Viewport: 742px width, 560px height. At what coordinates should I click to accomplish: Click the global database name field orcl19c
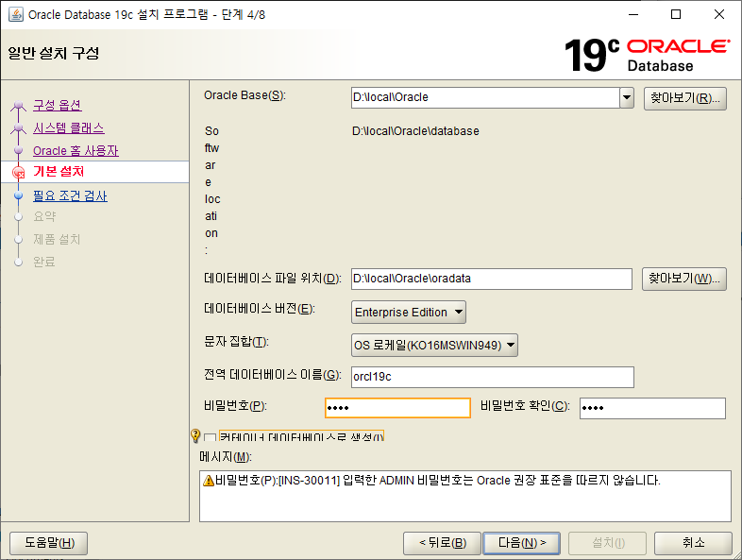coord(492,378)
